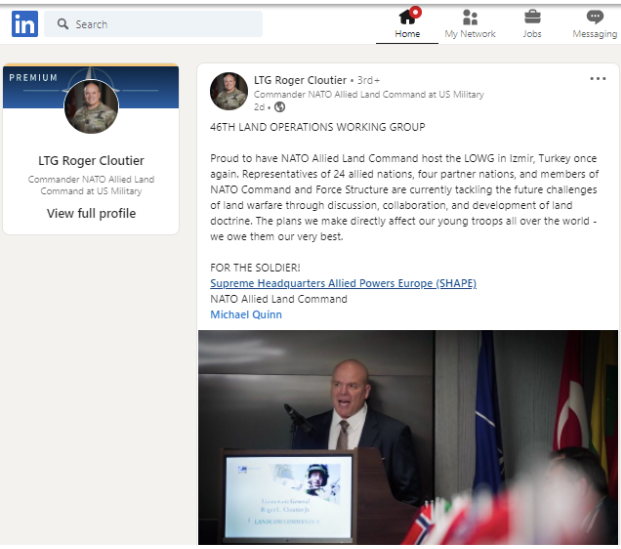Screen dimensions: 621x549
Task: Focus the Search input field
Action: 153,24
